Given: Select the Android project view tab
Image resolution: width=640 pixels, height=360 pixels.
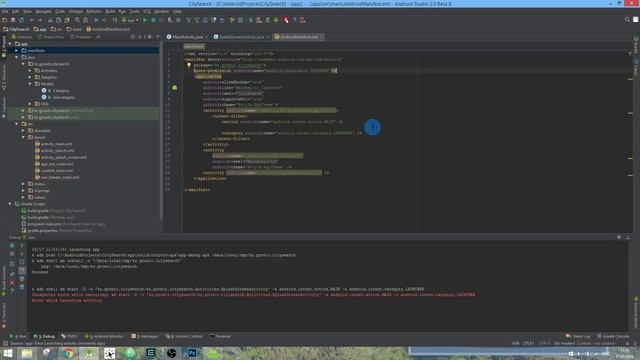Looking at the screenshot, I should 22,37.
